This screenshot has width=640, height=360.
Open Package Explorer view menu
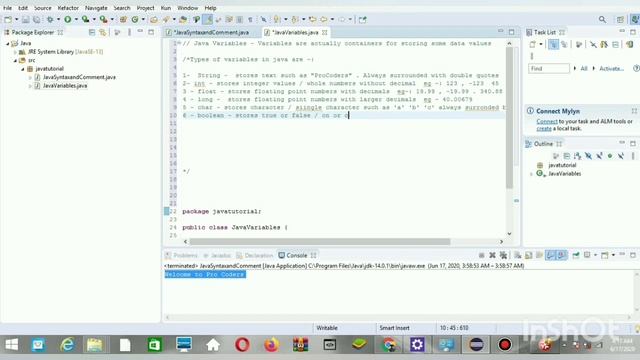tap(129, 32)
